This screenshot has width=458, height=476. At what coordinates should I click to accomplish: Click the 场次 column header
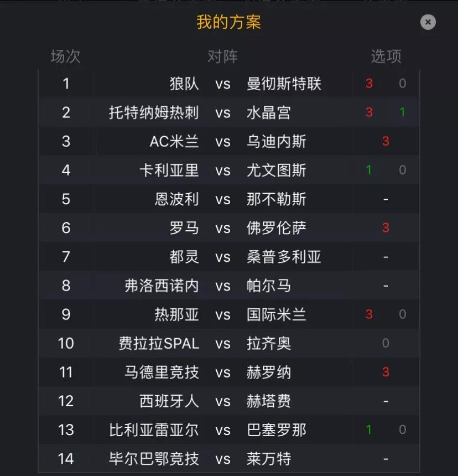tap(65, 56)
